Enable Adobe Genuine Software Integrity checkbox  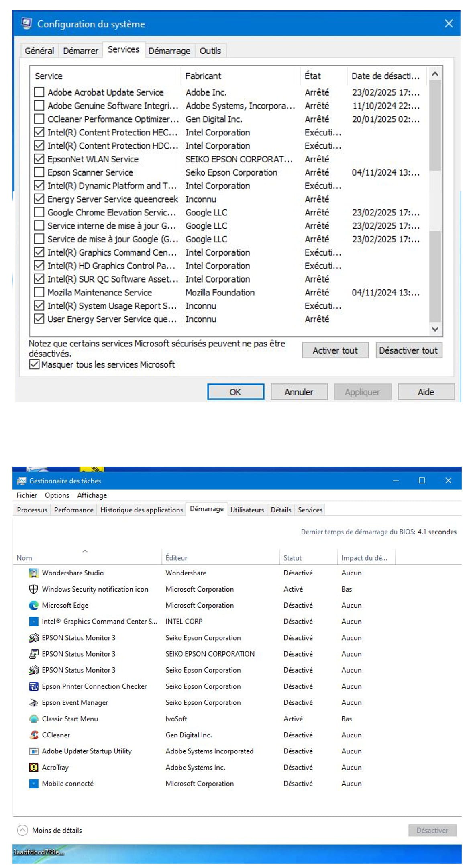click(x=39, y=105)
